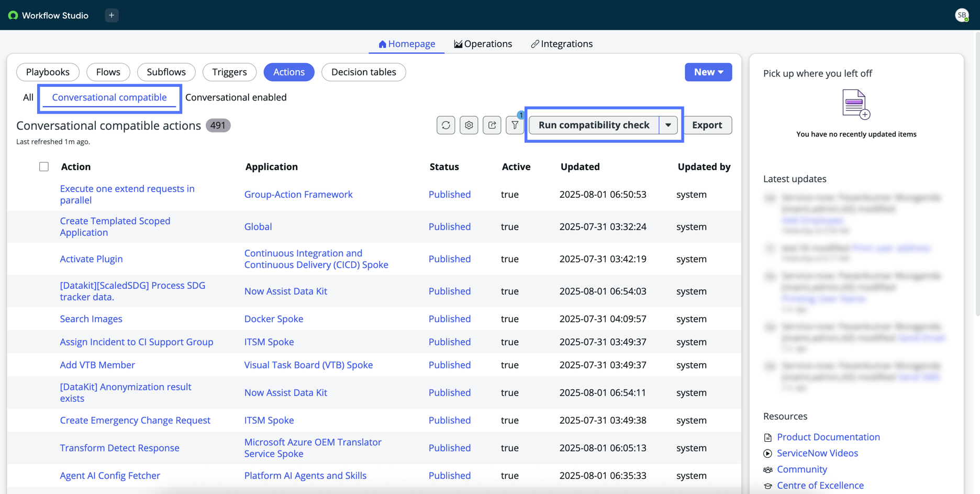Open Search Images action

point(91,319)
